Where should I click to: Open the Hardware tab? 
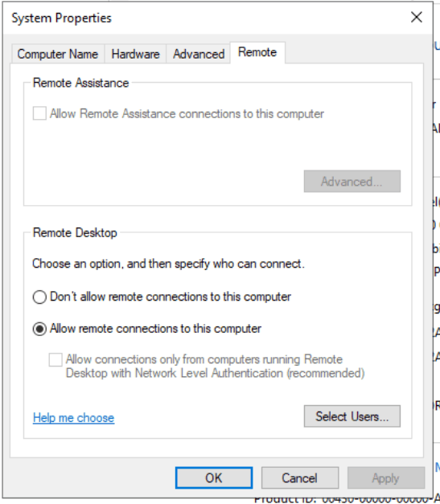coord(135,54)
